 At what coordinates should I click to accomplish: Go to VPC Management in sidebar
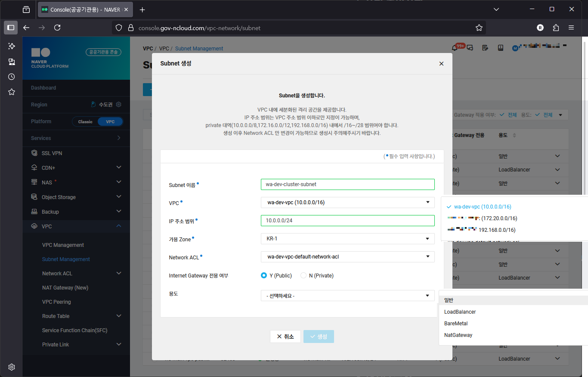(63, 245)
